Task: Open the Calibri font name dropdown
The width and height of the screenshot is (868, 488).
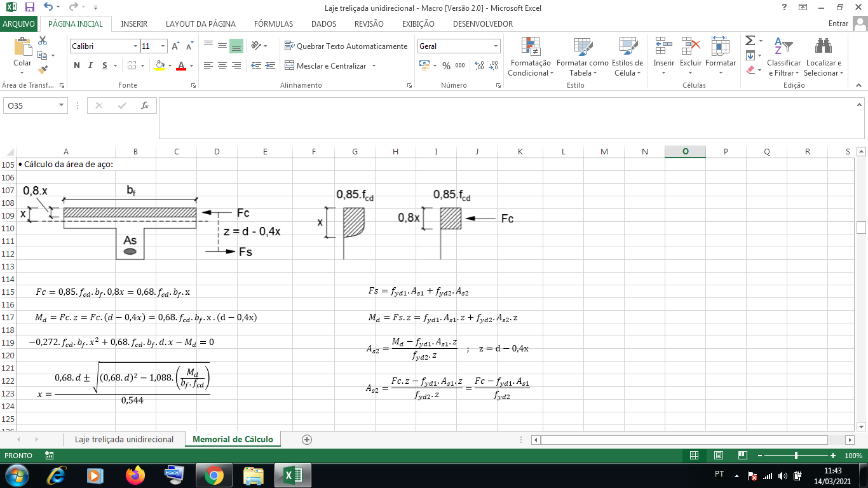Action: pyautogui.click(x=135, y=46)
